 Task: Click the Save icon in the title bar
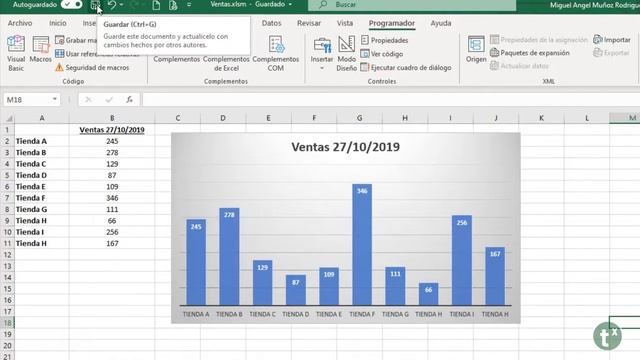pos(95,5)
